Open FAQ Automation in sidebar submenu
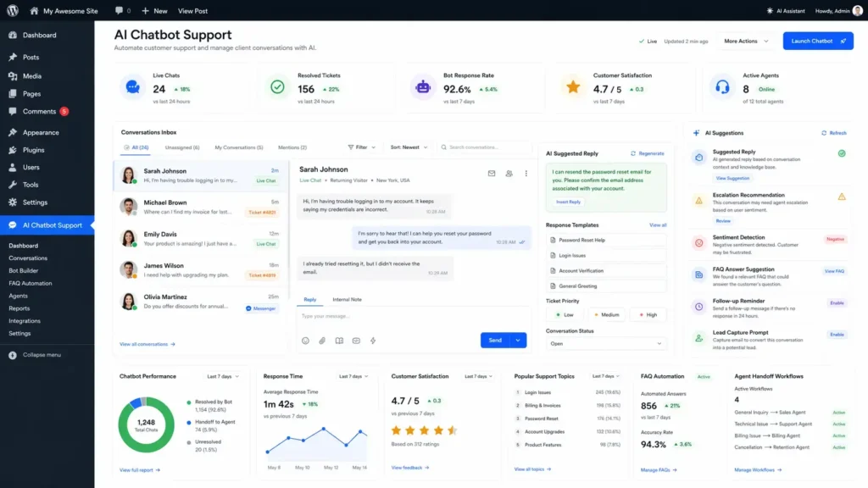 30,283
